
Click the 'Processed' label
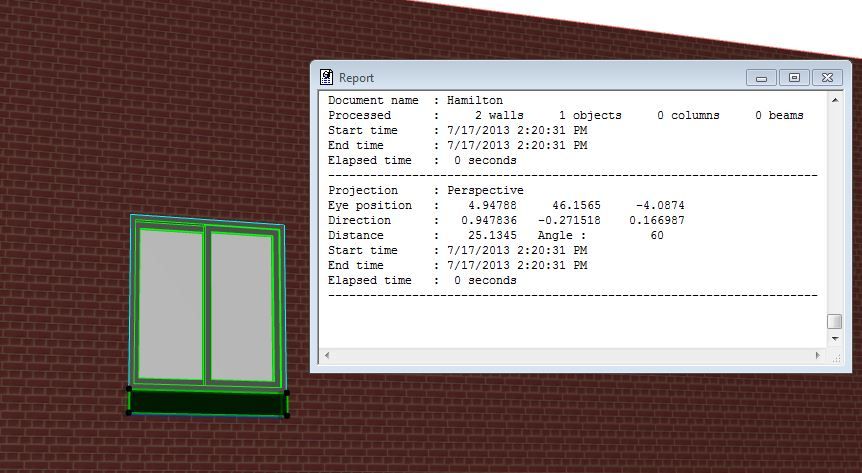pyautogui.click(x=359, y=116)
